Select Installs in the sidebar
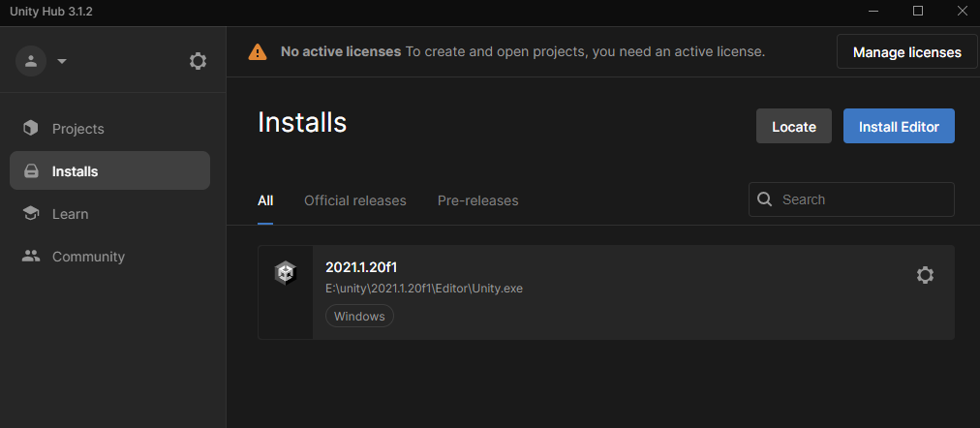Screen dimensions: 980x428 [110, 170]
